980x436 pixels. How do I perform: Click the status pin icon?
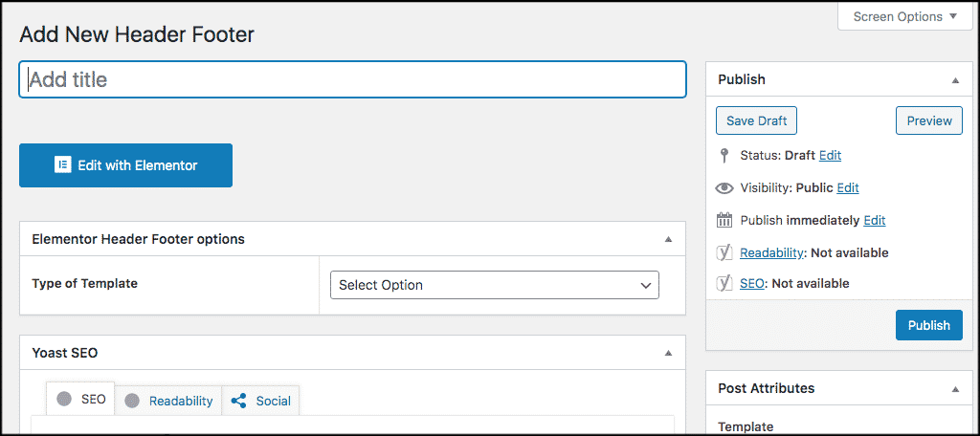pyautogui.click(x=724, y=156)
